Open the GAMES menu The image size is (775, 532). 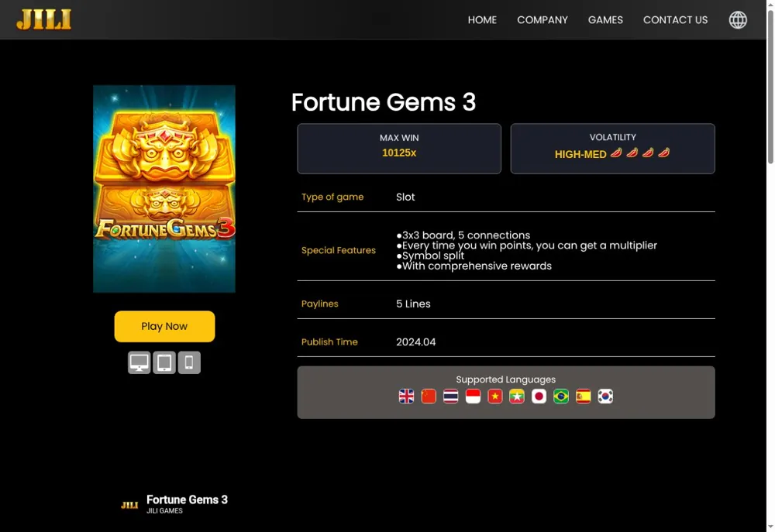coord(605,20)
